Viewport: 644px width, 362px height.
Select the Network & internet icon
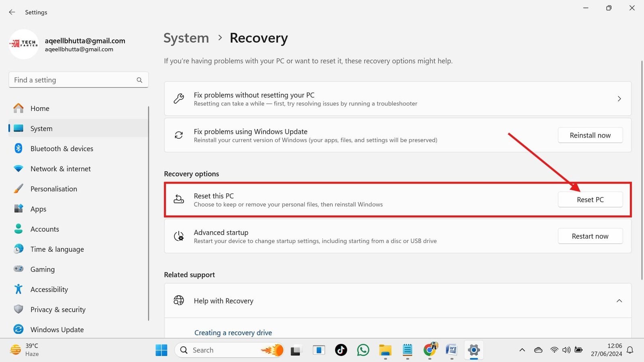click(x=19, y=169)
